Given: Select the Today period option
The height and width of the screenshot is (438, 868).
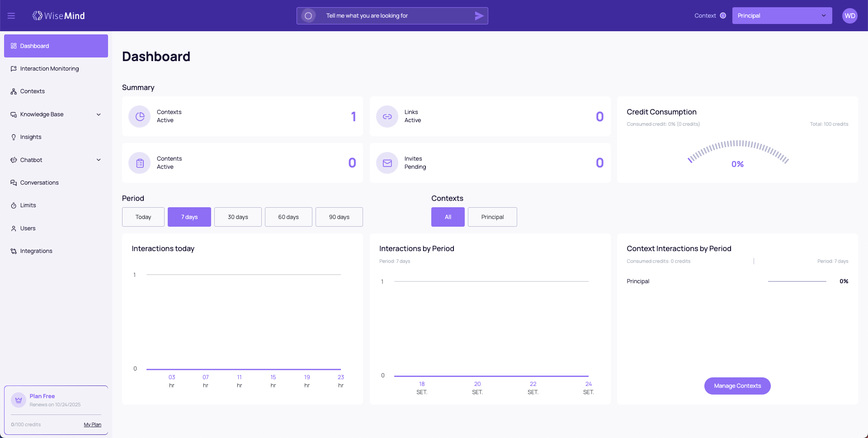Looking at the screenshot, I should coord(143,217).
